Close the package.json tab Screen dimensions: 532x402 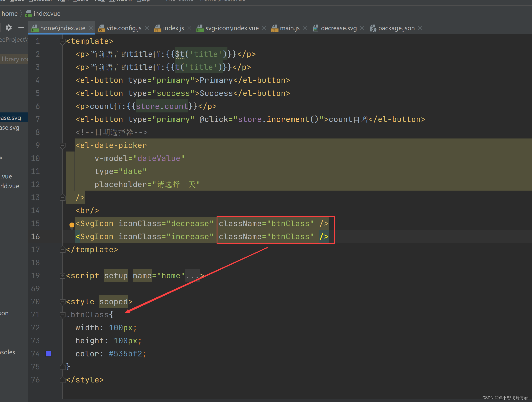(x=420, y=28)
